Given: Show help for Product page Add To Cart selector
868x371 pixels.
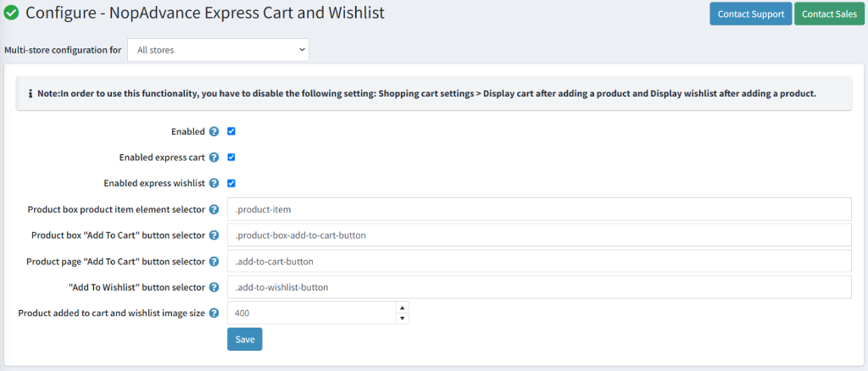Looking at the screenshot, I should coord(214,261).
